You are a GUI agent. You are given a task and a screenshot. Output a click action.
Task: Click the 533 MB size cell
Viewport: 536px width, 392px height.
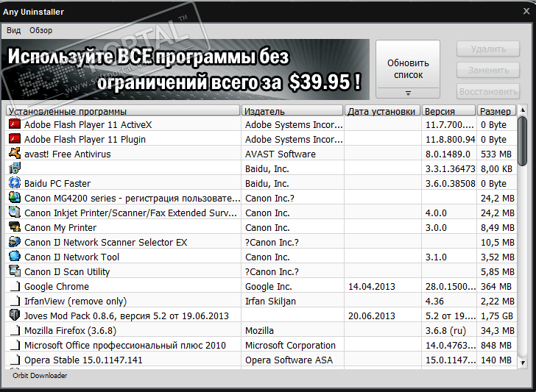[496, 154]
